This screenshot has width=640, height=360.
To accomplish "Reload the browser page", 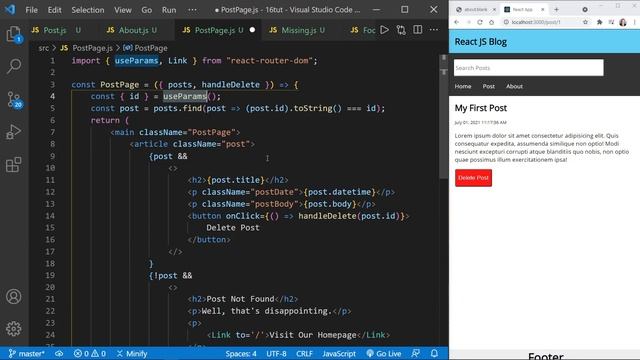I will point(480,22).
